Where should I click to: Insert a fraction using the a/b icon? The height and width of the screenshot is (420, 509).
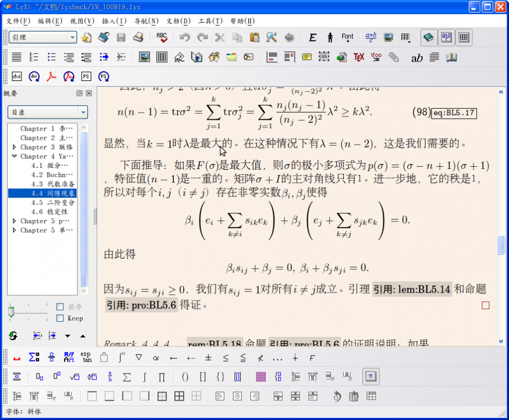110,376
